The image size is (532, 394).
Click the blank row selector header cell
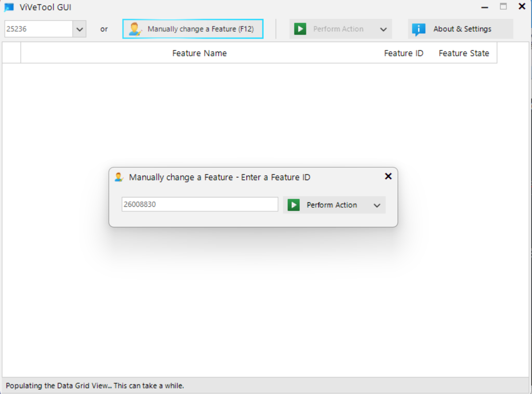12,53
